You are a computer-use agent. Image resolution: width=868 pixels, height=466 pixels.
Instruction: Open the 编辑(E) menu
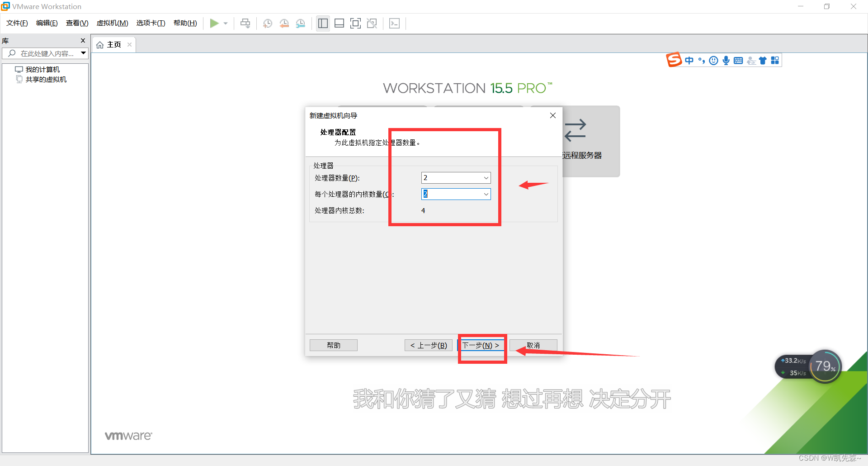pos(47,23)
